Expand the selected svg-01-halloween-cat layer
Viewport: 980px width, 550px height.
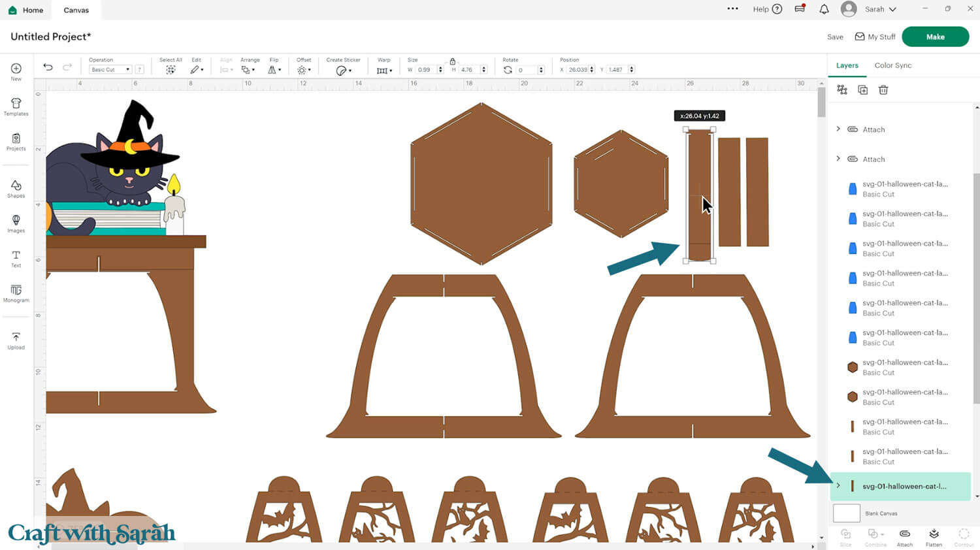point(838,486)
